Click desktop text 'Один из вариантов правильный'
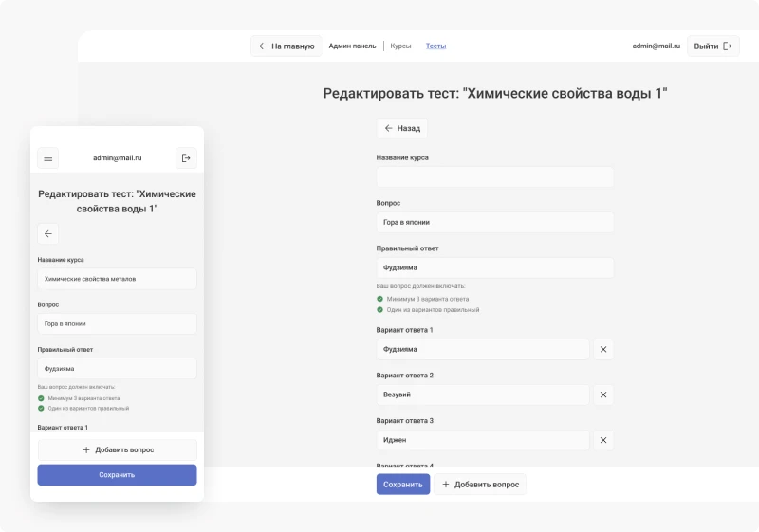The width and height of the screenshot is (759, 532). [x=433, y=309]
